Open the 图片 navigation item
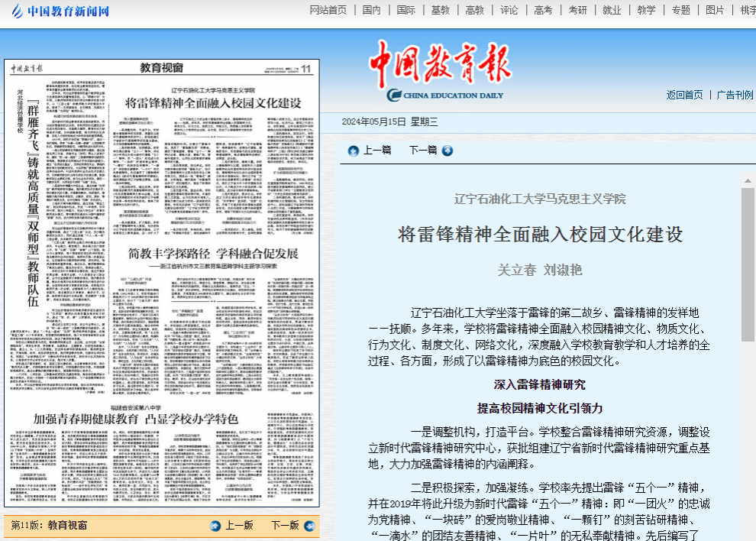 pos(715,10)
